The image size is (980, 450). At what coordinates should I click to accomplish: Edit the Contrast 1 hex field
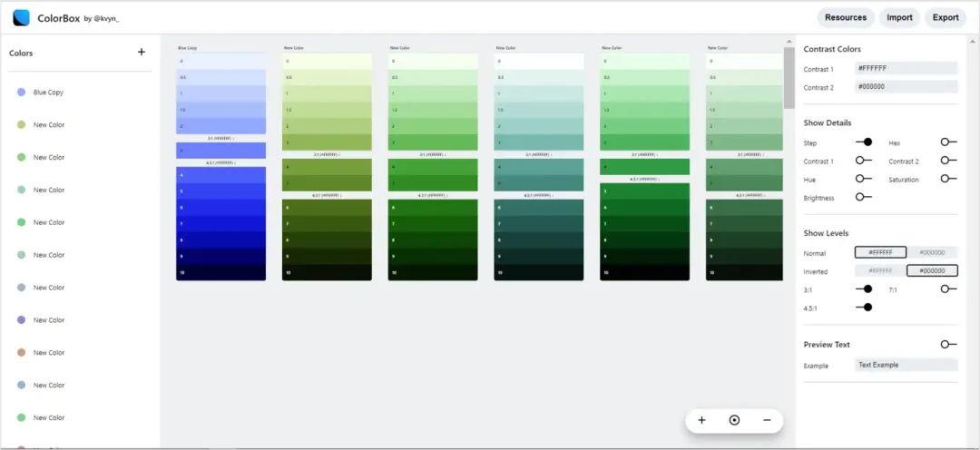click(906, 69)
